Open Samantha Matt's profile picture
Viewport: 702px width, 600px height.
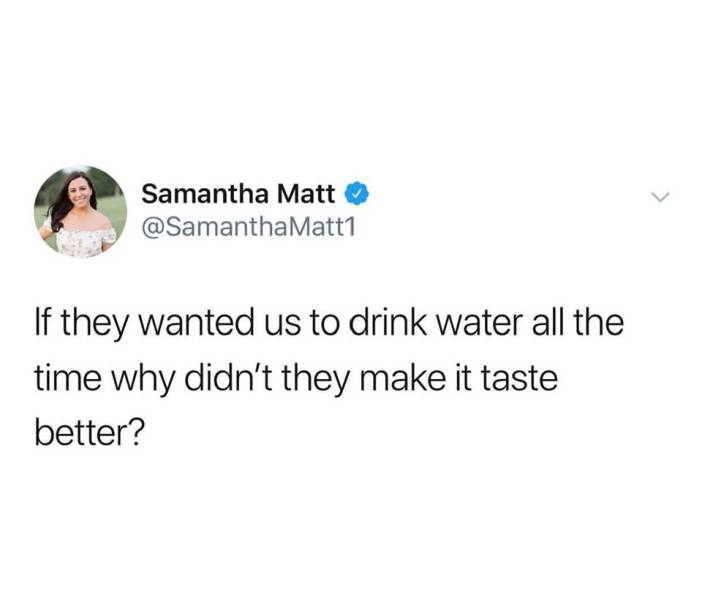click(81, 211)
